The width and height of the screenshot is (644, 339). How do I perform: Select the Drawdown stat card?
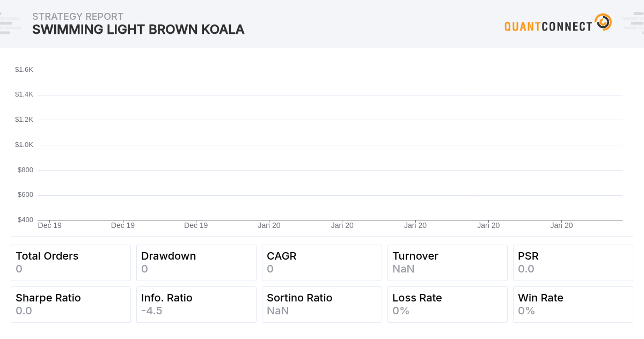[x=196, y=263]
